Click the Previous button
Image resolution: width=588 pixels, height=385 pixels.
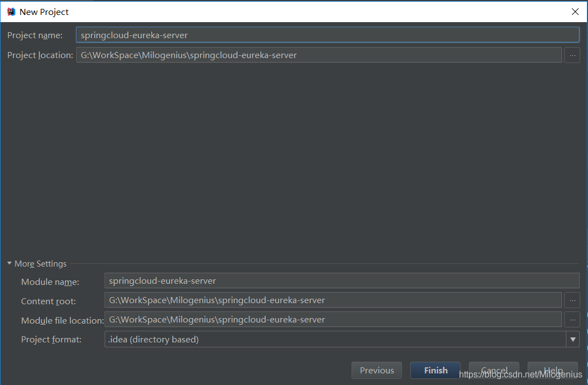[x=377, y=370]
